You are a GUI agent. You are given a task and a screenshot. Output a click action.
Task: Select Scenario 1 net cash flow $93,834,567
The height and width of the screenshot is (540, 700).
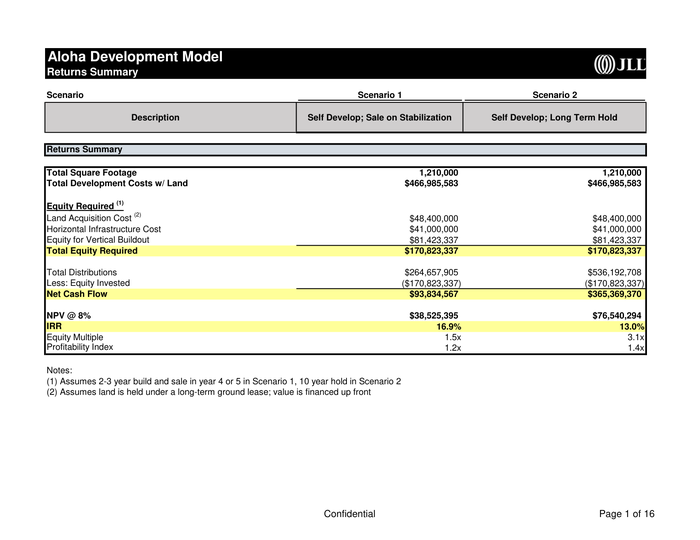(433, 294)
